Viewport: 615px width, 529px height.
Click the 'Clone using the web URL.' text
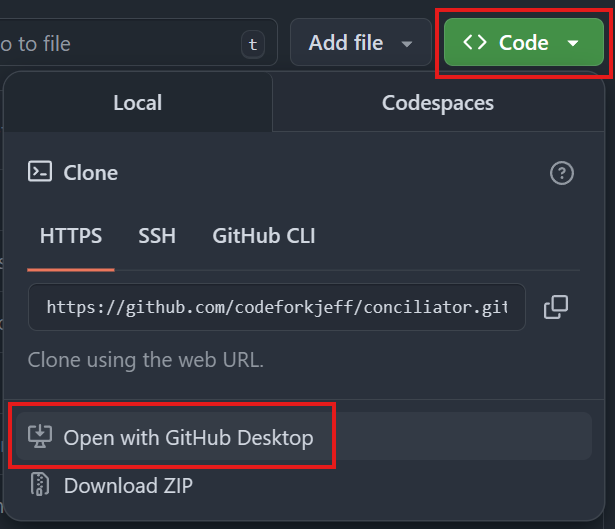point(146,360)
